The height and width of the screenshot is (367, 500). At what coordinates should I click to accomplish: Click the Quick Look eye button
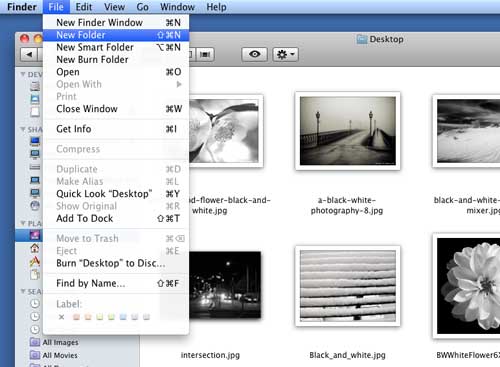point(255,54)
